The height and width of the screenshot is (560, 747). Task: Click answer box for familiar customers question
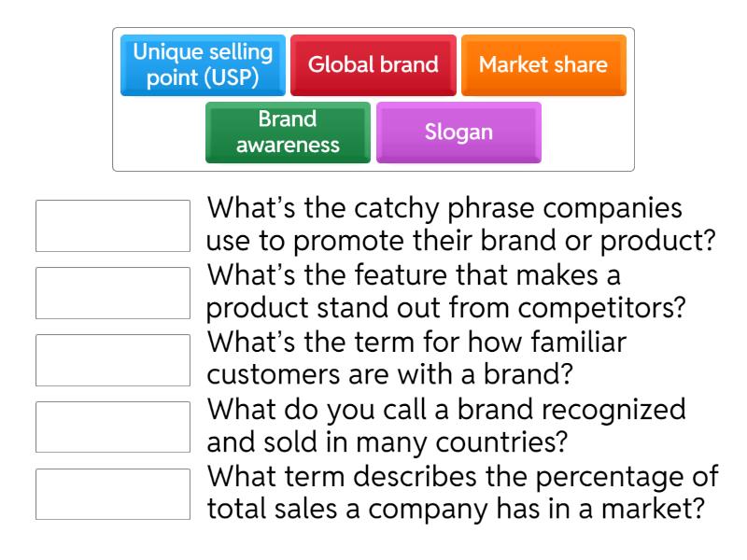point(113,360)
